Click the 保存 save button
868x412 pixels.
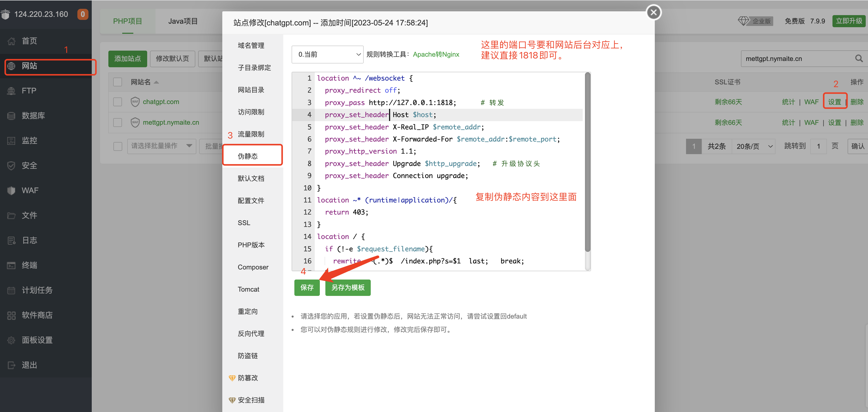(x=307, y=287)
